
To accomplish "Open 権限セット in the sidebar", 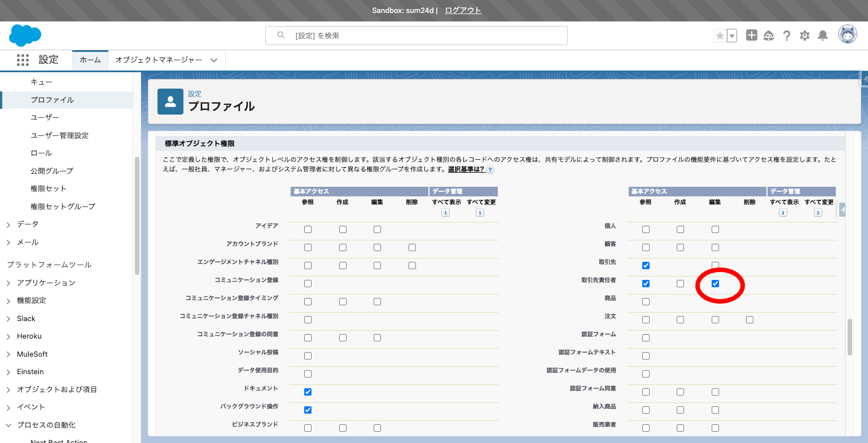I will click(x=49, y=188).
